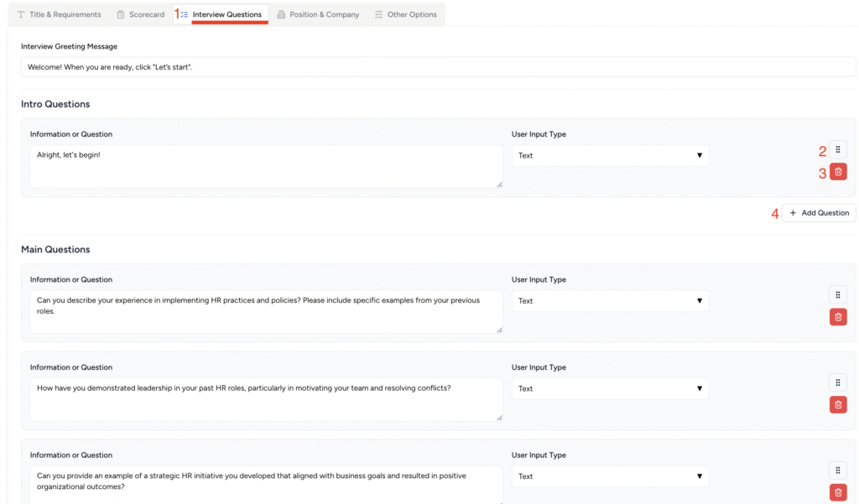The image size is (859, 504).
Task: Delete the "Alright, let's begin!" intro question
Action: click(838, 172)
